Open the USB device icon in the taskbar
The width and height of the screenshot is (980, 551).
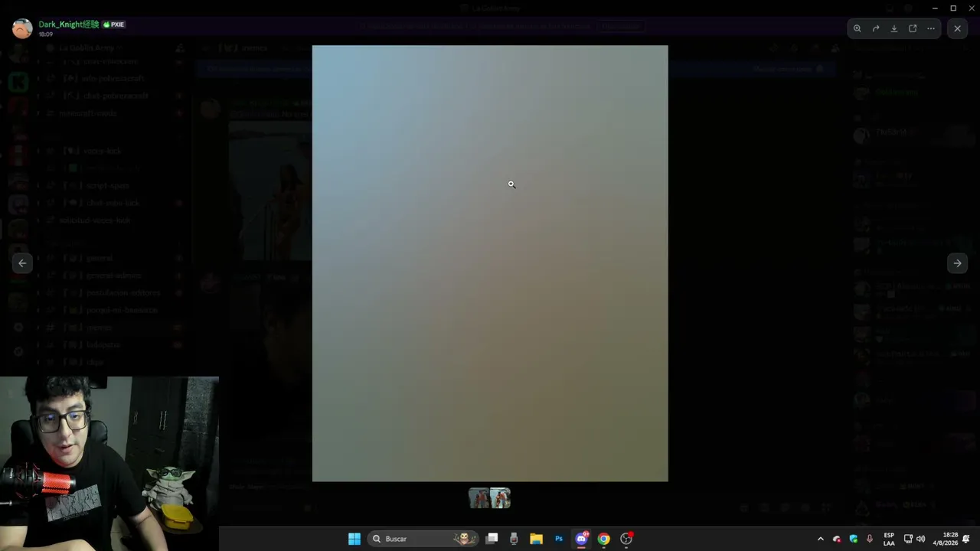tap(514, 539)
